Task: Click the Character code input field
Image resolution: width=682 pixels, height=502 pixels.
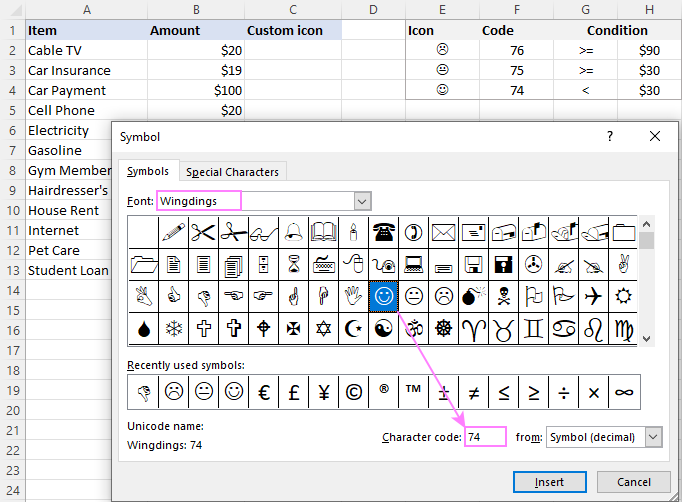Action: (x=485, y=437)
